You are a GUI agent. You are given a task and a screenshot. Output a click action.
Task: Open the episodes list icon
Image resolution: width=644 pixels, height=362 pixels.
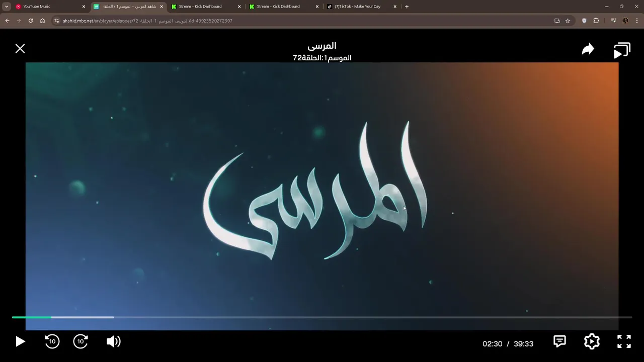point(622,51)
